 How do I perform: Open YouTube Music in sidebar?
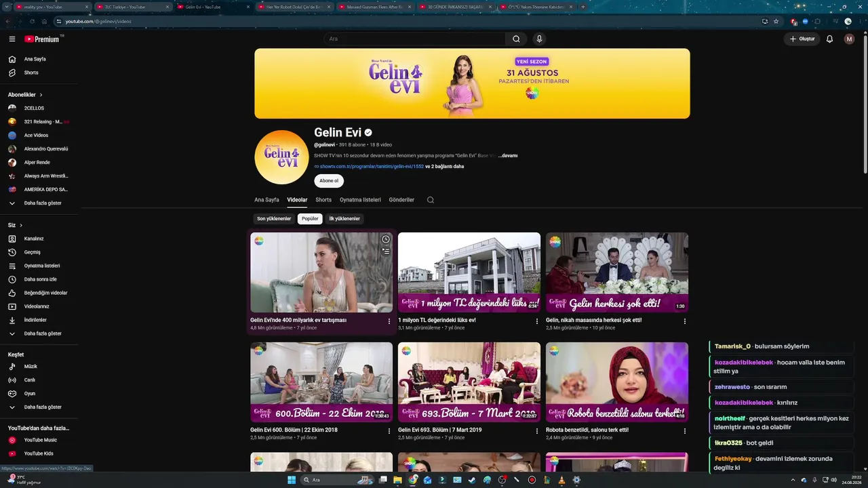(39, 440)
